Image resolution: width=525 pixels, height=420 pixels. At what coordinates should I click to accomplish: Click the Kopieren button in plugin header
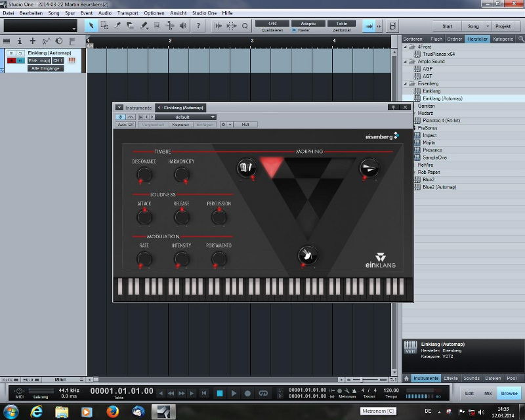pos(181,125)
